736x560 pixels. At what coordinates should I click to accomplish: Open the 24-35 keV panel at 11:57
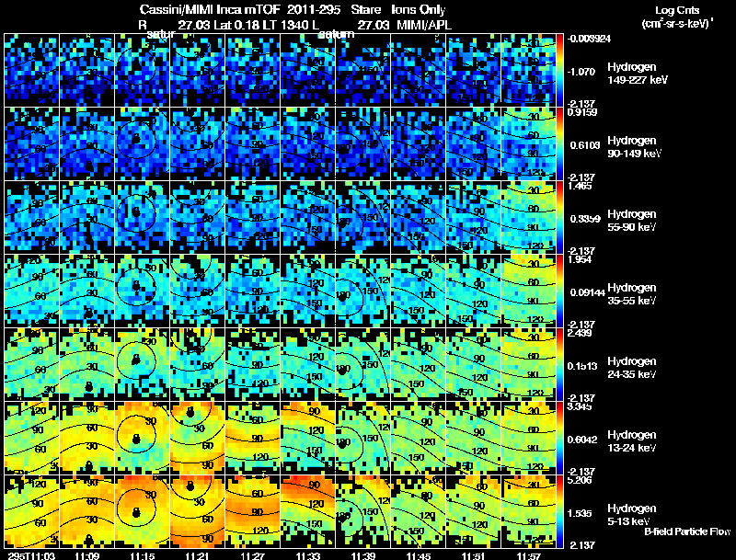529,365
